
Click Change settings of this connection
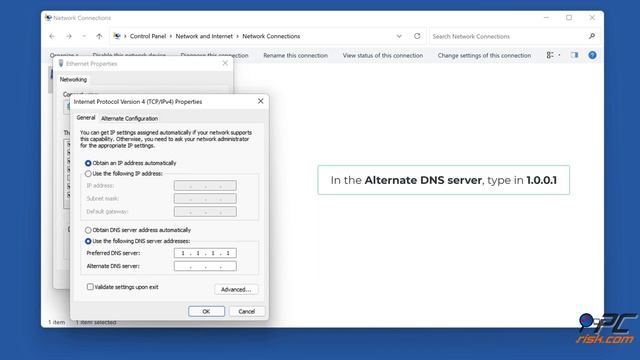pyautogui.click(x=484, y=55)
